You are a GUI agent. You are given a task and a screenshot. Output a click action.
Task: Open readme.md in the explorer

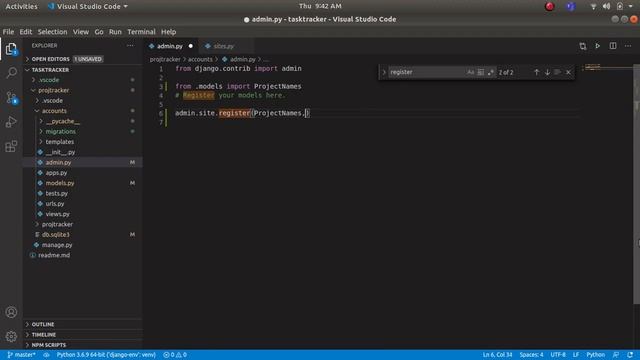(54, 255)
